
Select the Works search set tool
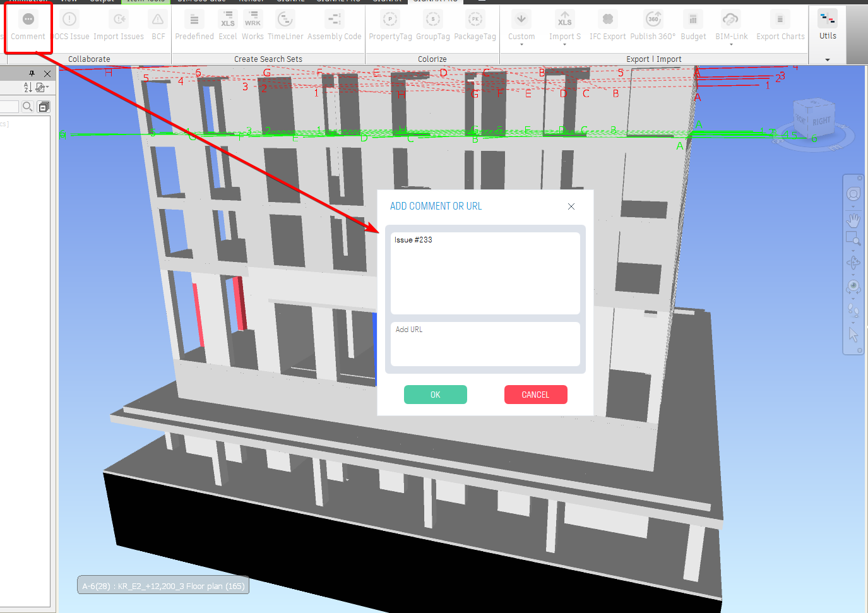point(253,27)
